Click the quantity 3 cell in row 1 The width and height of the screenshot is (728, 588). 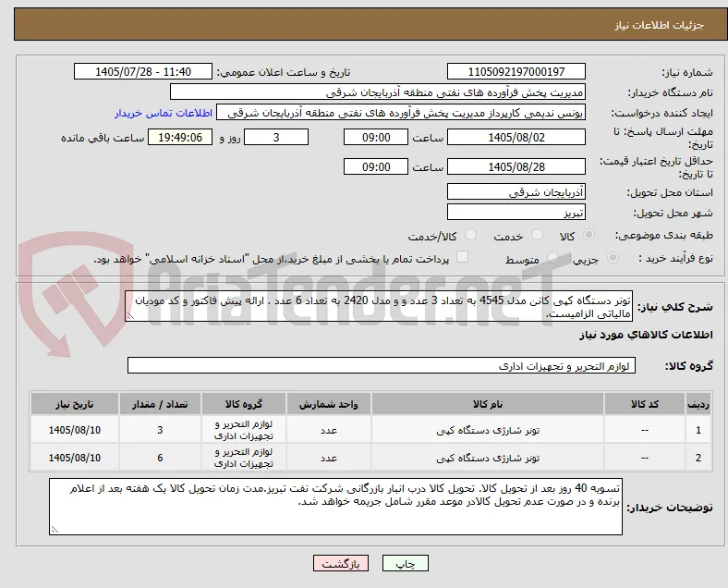coord(160,430)
